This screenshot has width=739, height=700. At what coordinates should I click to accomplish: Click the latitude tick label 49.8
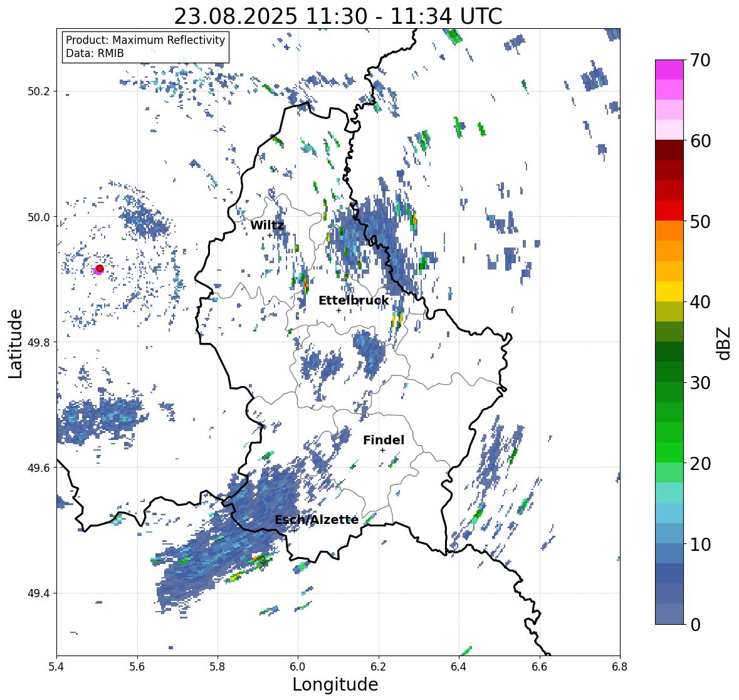[39, 342]
